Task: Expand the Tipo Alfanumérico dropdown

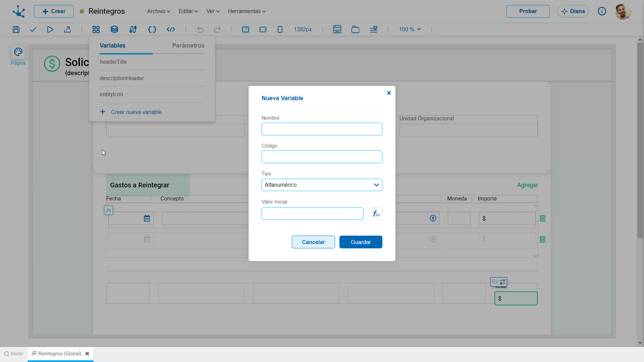Action: tap(322, 185)
